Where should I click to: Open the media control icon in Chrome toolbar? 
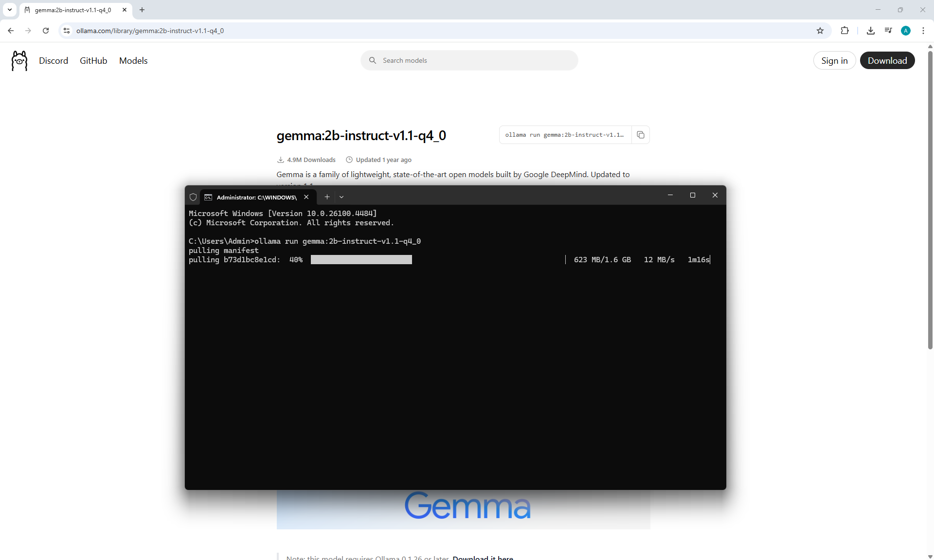[888, 31]
